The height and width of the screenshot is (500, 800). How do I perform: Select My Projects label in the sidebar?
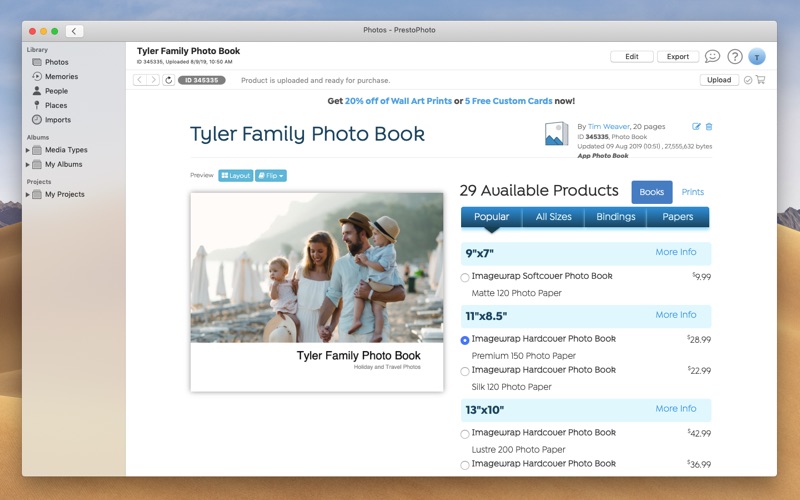click(64, 194)
